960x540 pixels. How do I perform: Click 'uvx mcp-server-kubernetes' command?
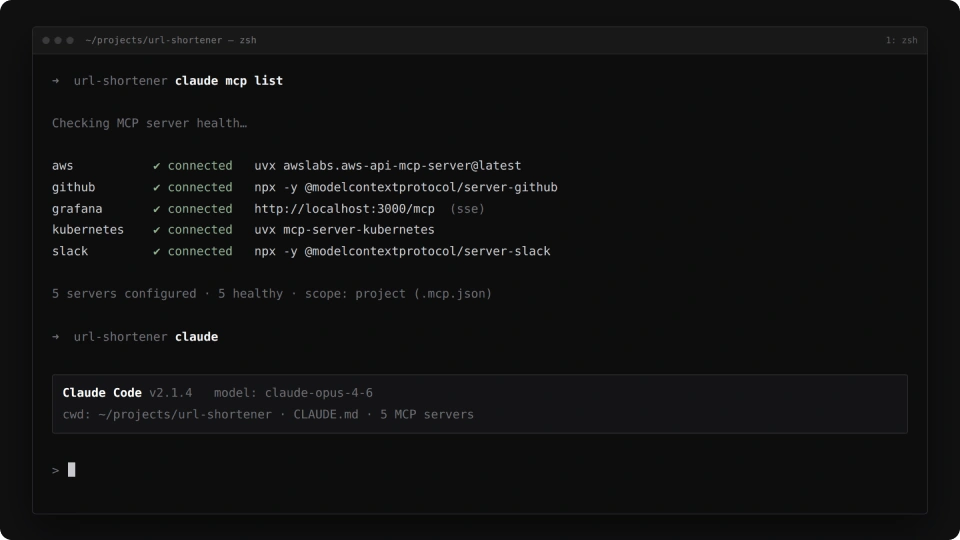(x=344, y=230)
